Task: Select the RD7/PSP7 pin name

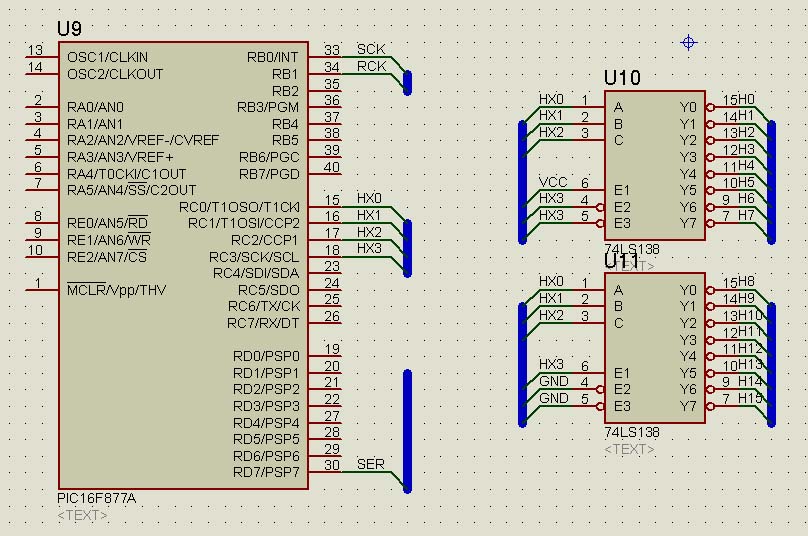Action: coord(266,472)
